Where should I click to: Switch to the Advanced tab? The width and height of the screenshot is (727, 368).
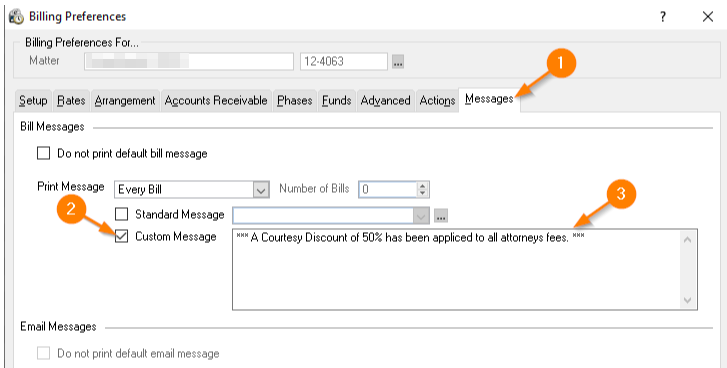pyautogui.click(x=386, y=101)
